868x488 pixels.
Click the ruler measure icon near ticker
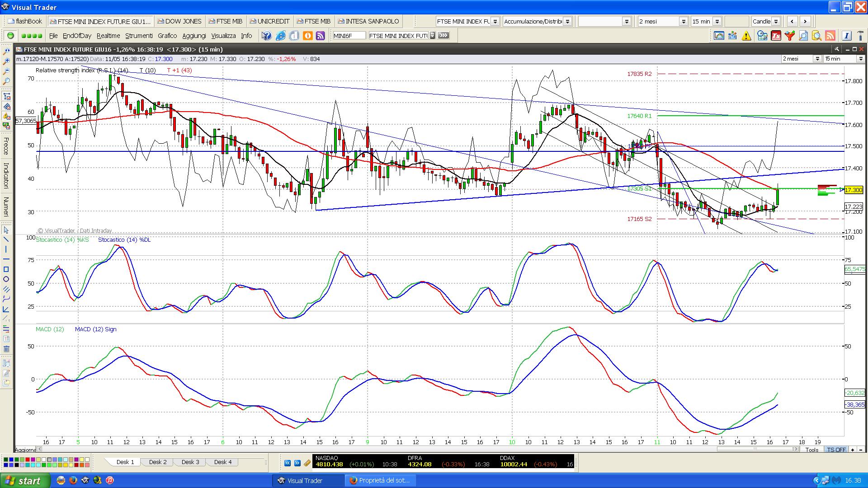(x=307, y=463)
